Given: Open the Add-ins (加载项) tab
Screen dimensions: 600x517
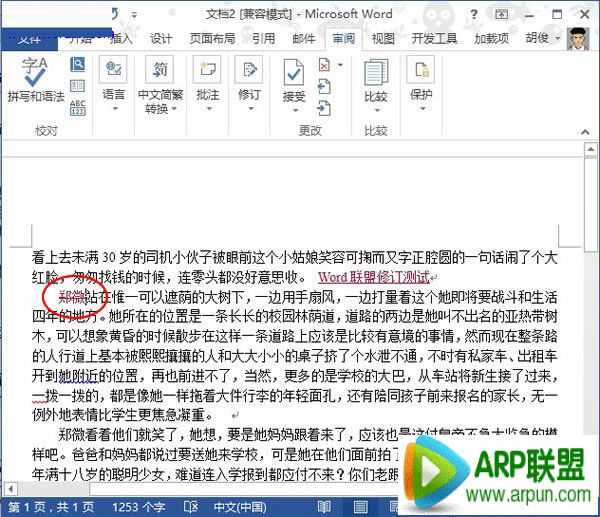Looking at the screenshot, I should [x=492, y=38].
